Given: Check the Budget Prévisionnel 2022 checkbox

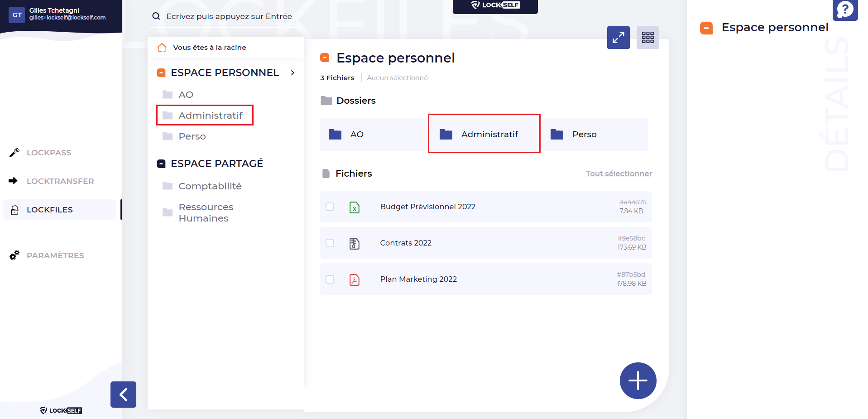Looking at the screenshot, I should pos(330,207).
